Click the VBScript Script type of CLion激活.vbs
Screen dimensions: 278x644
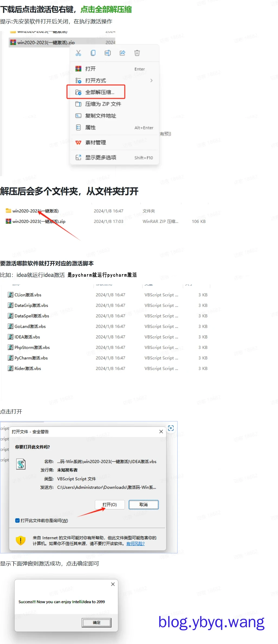pos(161,295)
